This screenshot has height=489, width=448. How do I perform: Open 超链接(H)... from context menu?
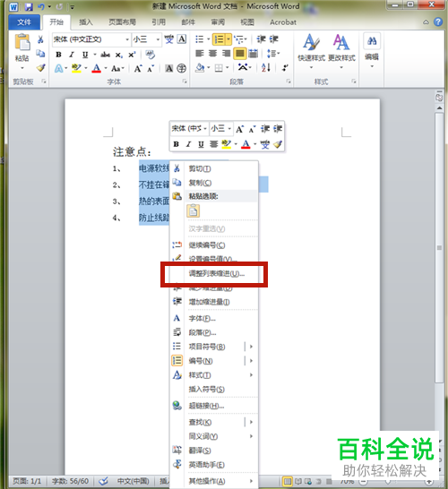[214, 406]
